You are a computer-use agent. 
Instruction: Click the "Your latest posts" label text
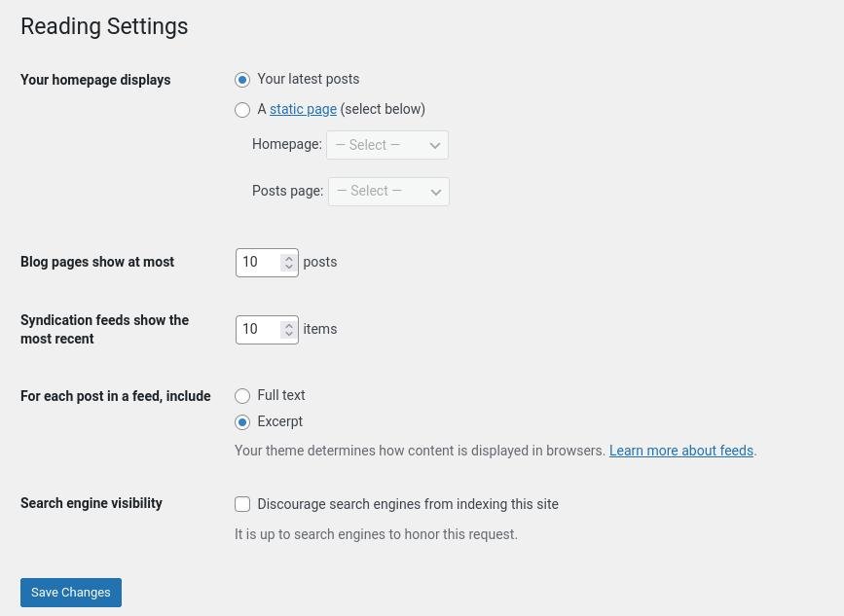pyautogui.click(x=309, y=79)
